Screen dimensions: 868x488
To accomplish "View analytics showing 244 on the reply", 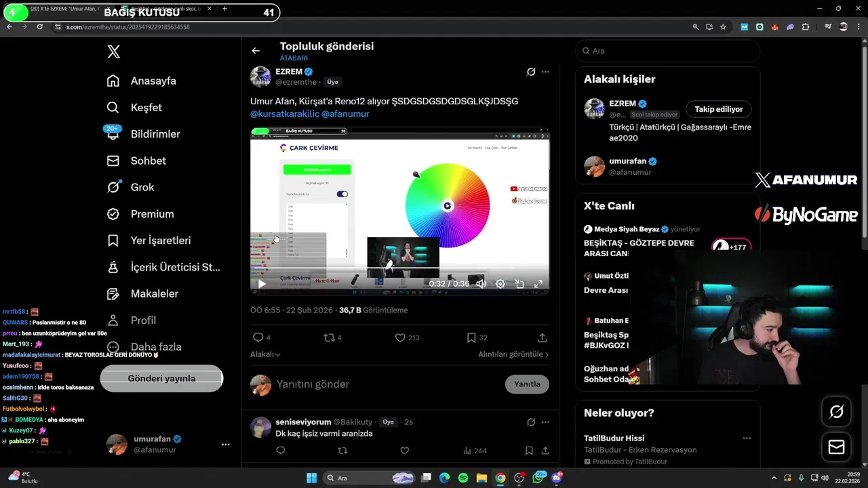I will coord(475,450).
